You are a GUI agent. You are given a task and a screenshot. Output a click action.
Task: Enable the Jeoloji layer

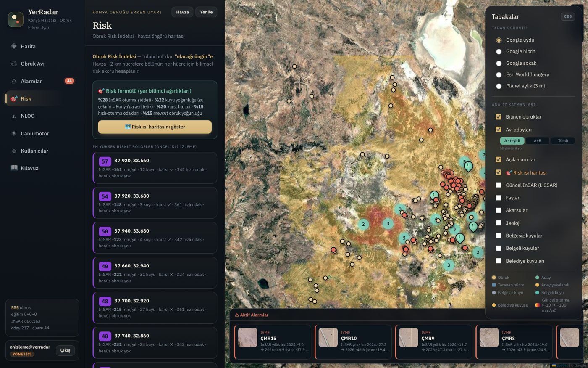pyautogui.click(x=499, y=223)
